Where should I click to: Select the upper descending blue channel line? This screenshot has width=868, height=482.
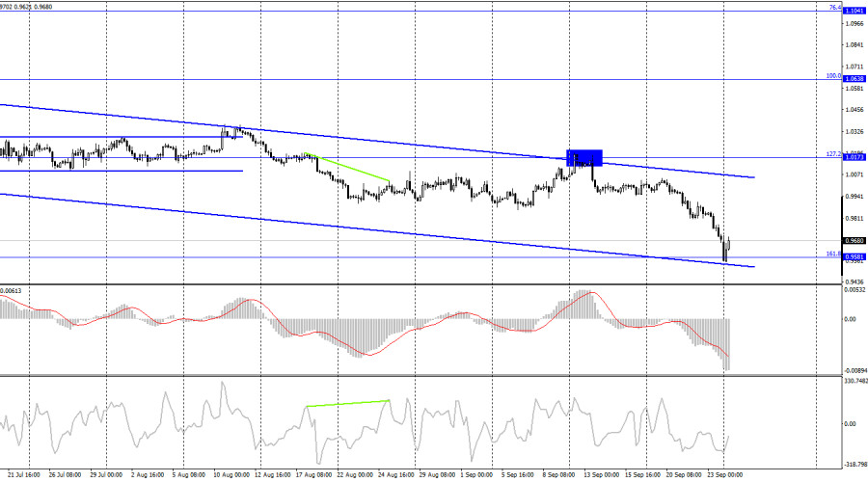[377, 141]
